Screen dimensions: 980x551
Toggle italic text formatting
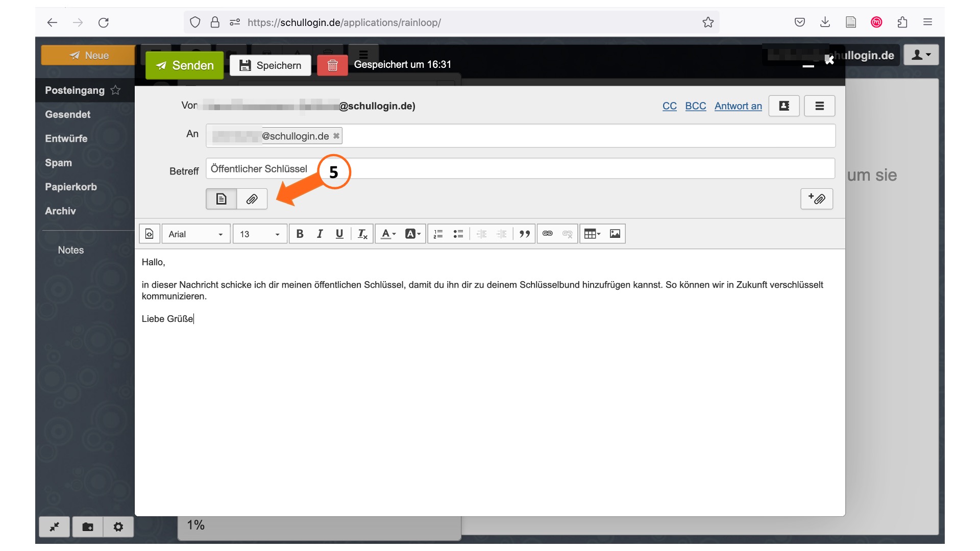tap(320, 234)
